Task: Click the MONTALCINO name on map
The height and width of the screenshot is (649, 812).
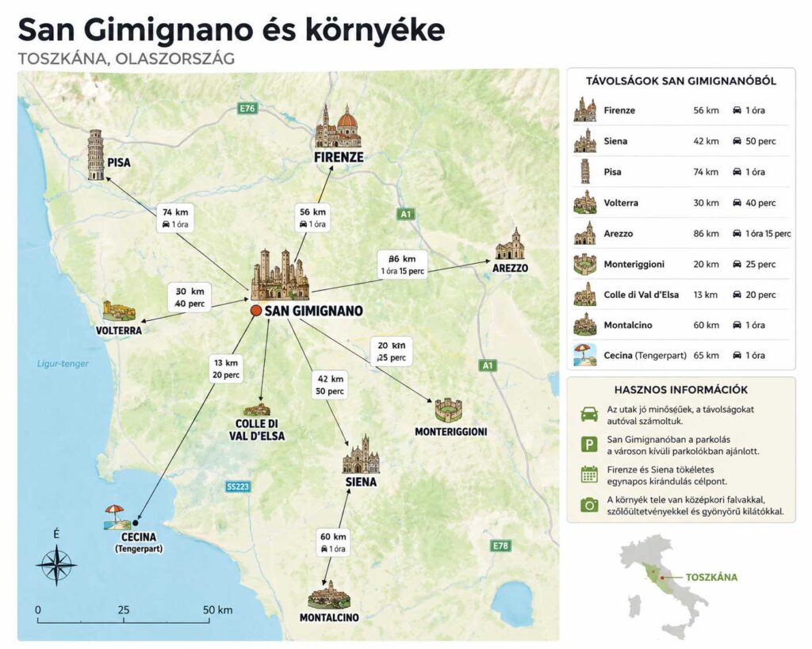Action: 329,617
